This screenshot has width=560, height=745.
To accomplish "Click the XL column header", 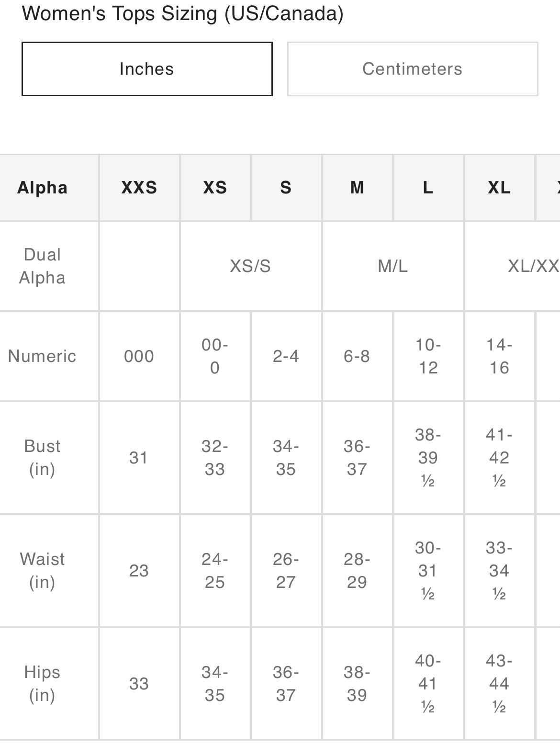I will 499,188.
